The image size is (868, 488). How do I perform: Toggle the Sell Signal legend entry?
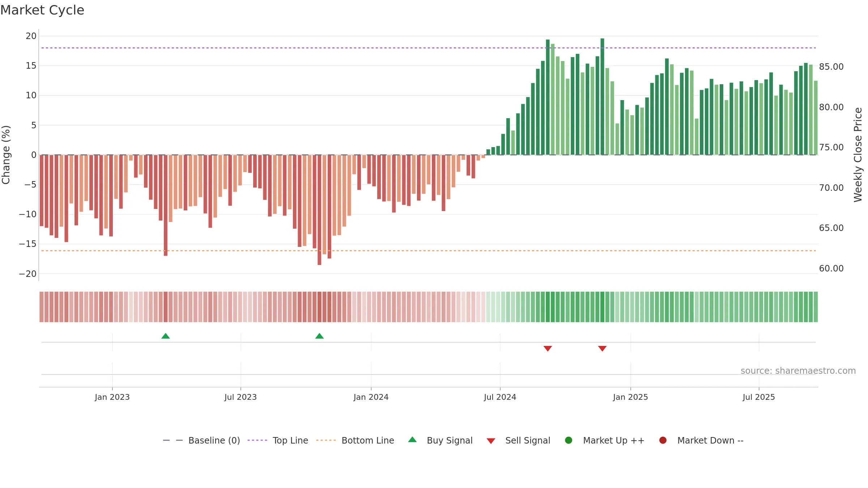click(518, 440)
